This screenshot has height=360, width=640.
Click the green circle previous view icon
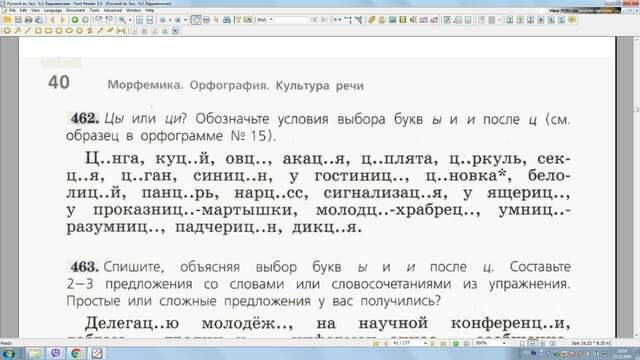(x=75, y=20)
